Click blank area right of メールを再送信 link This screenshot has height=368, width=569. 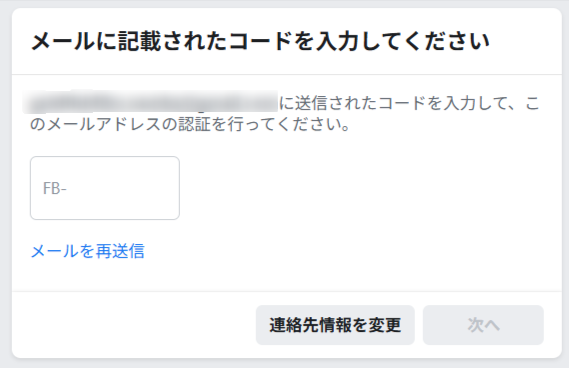[x=345, y=251]
